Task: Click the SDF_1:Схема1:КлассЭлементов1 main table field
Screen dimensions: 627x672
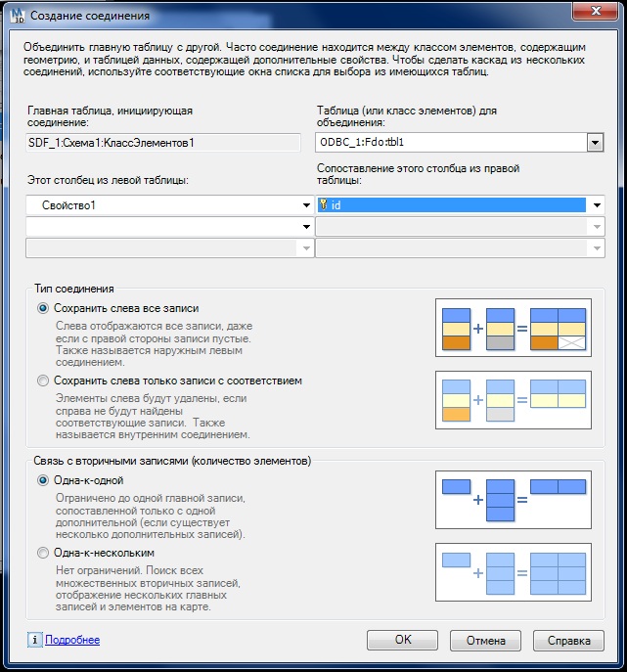Action: click(163, 142)
